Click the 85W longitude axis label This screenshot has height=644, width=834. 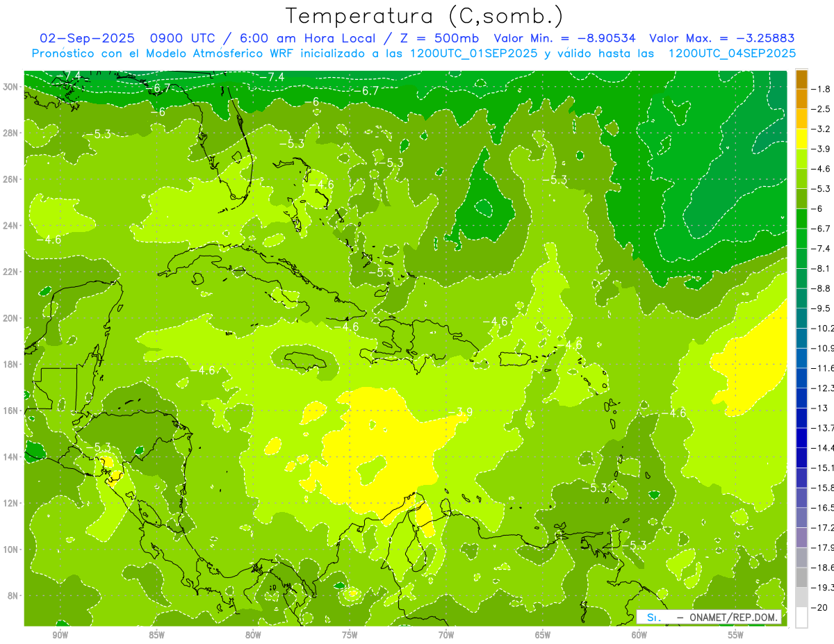click(156, 635)
